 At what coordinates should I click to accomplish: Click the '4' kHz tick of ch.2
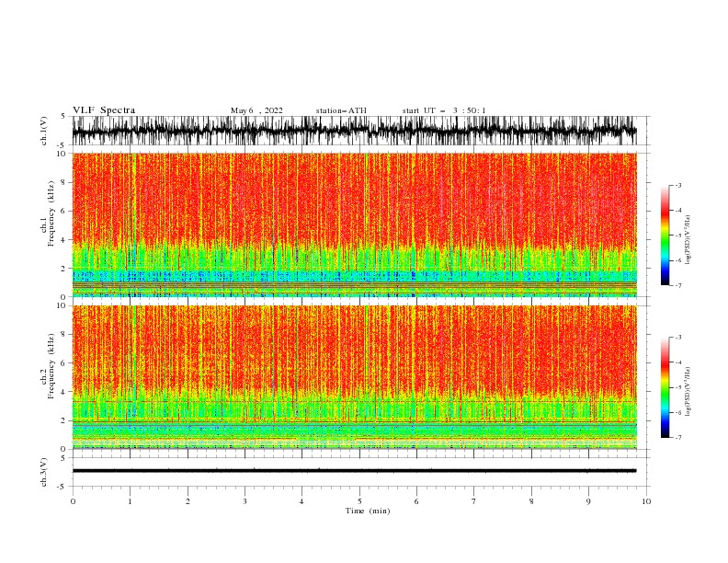[63, 392]
